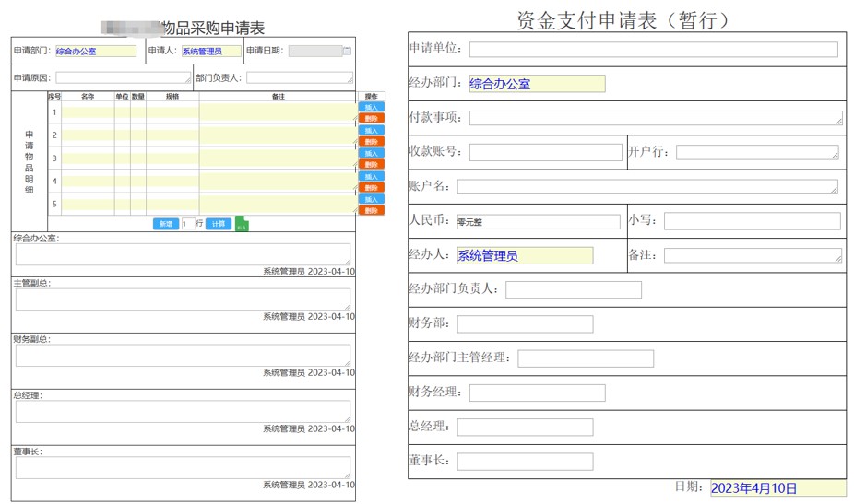The image size is (854, 504).
Task: Click the 名称 cell in item row 1
Action: click(x=88, y=112)
